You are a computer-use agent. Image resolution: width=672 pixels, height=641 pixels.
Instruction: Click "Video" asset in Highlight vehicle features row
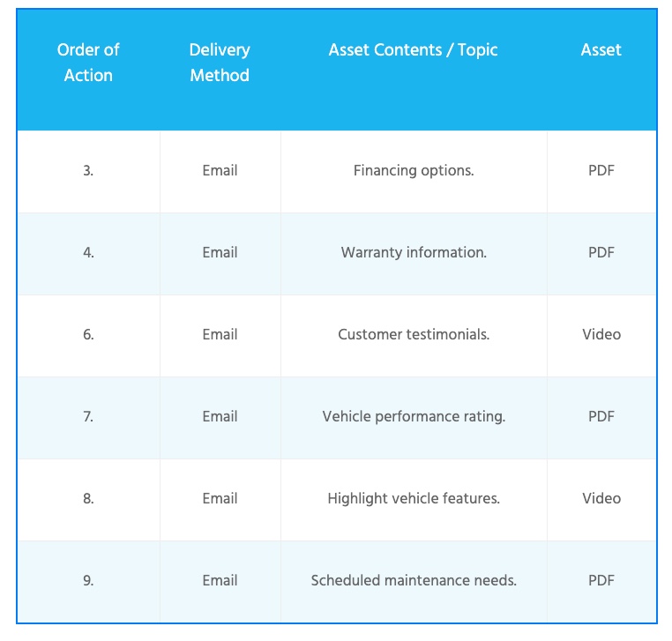[x=601, y=498]
